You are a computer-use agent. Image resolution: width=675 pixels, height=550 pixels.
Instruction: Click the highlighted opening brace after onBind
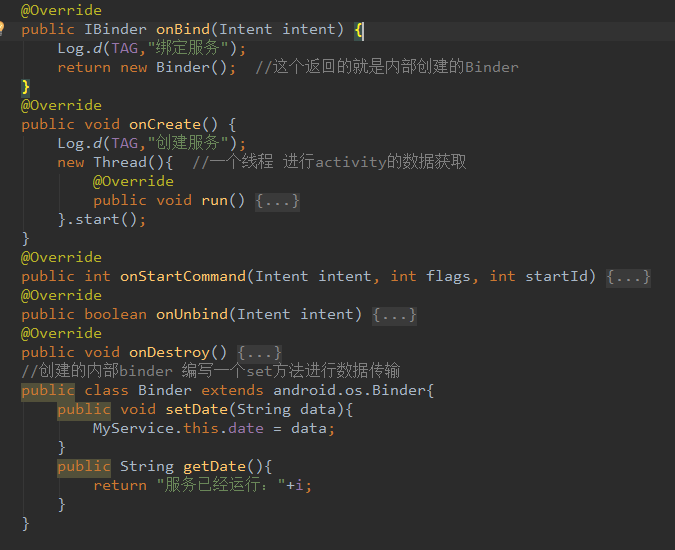[360, 29]
